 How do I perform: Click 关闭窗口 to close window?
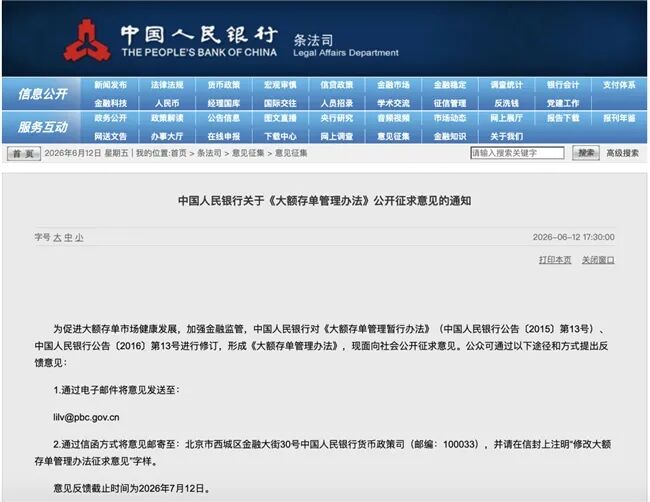[598, 260]
